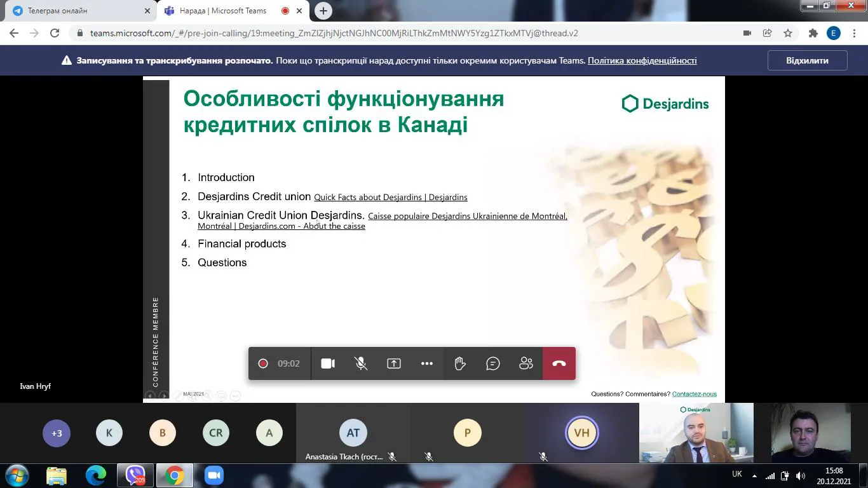Open the Contactez-nous link on the slide
Image resolution: width=868 pixels, height=488 pixels.
(x=695, y=394)
